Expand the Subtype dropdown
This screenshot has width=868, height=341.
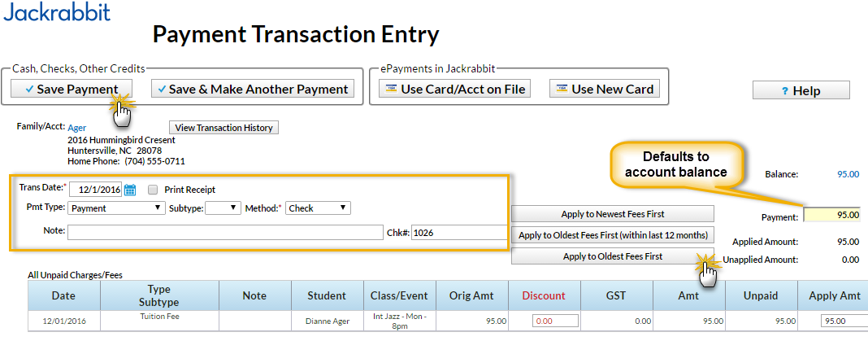click(x=223, y=208)
